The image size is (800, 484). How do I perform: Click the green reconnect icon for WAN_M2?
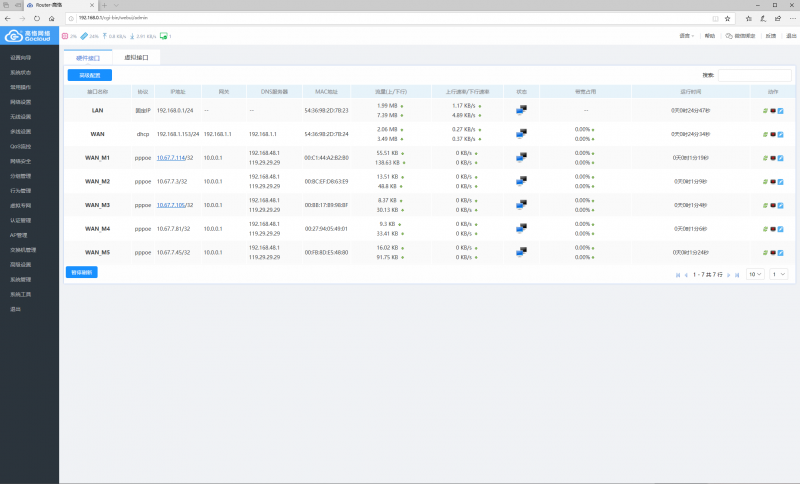(x=765, y=182)
